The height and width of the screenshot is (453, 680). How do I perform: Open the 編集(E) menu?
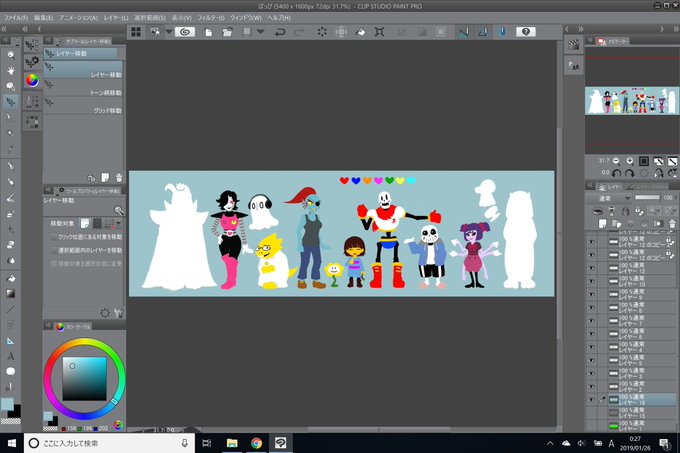click(x=43, y=18)
